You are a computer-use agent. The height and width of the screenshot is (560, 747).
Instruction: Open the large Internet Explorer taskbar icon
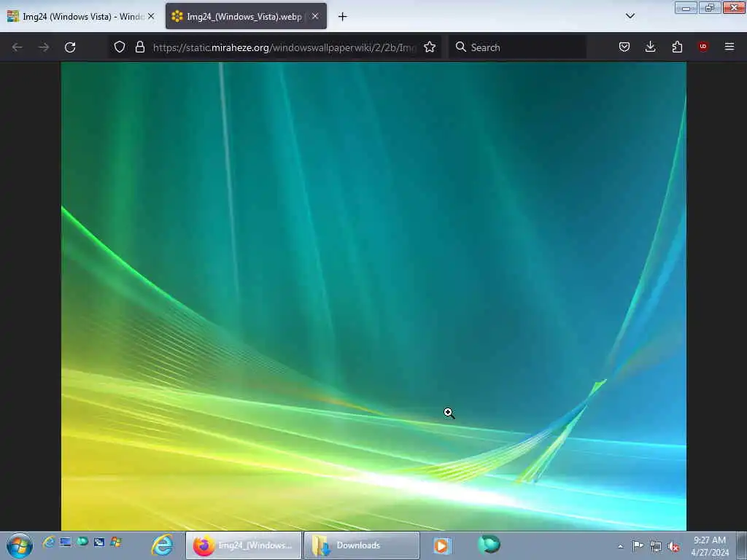pos(163,545)
